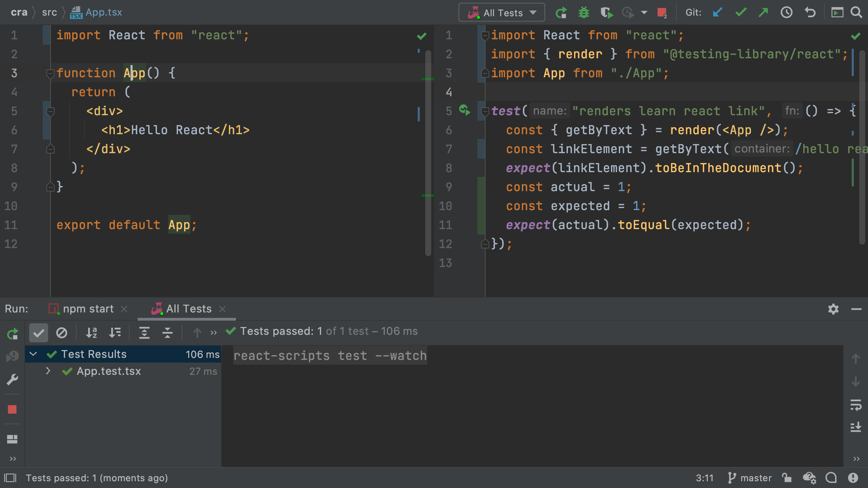
Task: Click the rollback undo arrow icon
Action: (810, 13)
